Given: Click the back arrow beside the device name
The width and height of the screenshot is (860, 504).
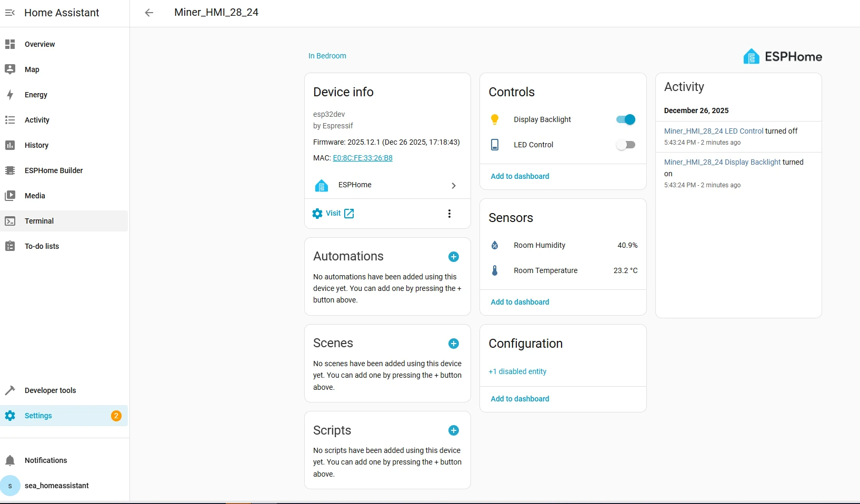Looking at the screenshot, I should click(149, 13).
